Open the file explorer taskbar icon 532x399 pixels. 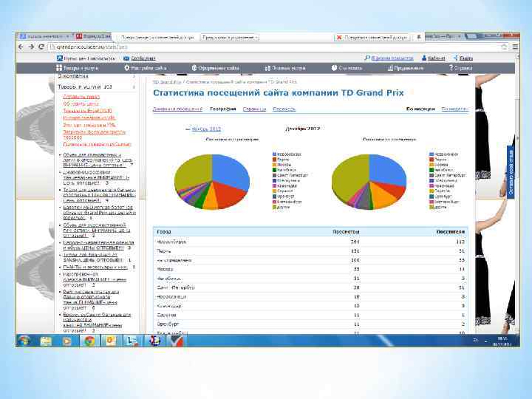pos(46,341)
